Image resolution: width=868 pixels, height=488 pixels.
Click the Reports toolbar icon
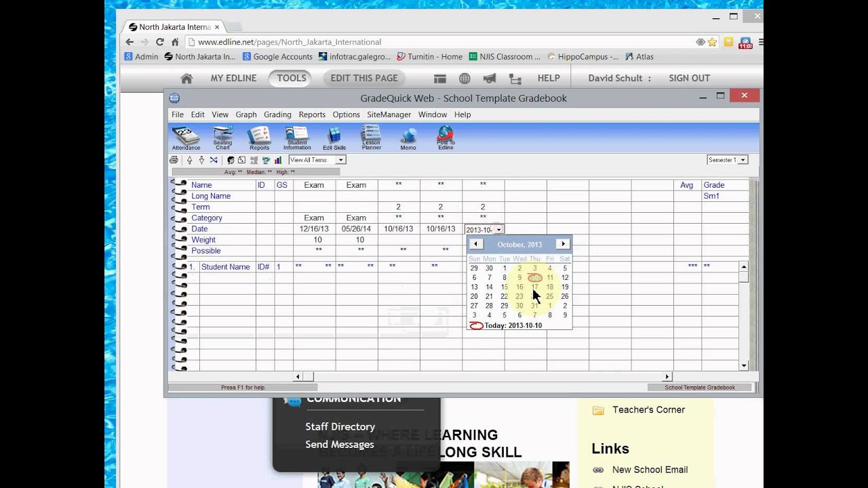[259, 138]
